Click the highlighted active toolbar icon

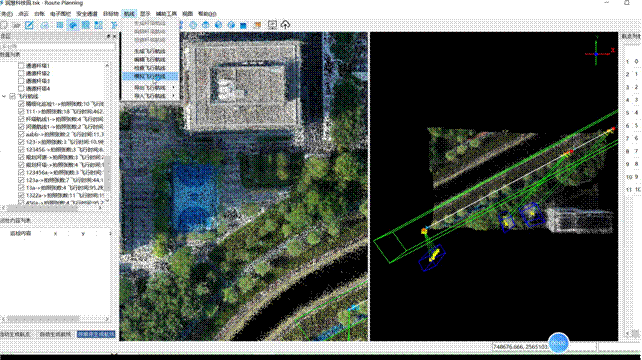(73, 25)
